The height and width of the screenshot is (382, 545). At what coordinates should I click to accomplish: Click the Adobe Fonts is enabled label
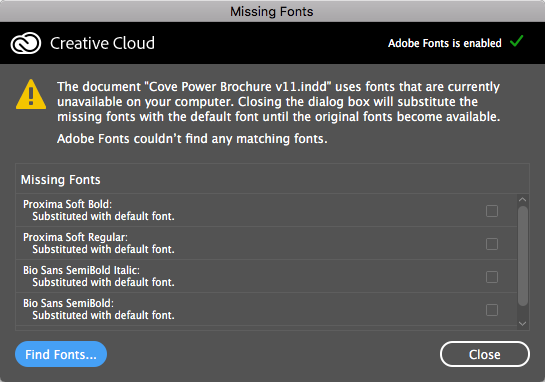point(445,43)
